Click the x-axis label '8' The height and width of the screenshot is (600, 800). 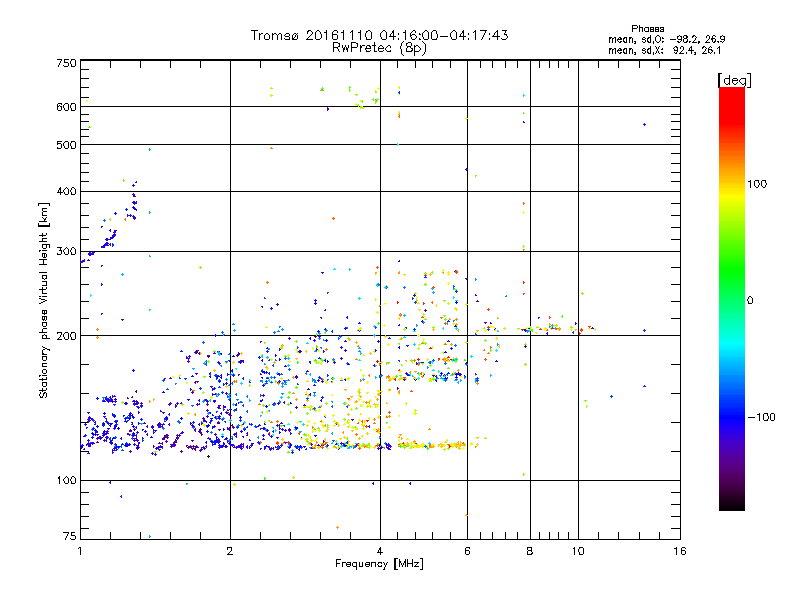(530, 551)
